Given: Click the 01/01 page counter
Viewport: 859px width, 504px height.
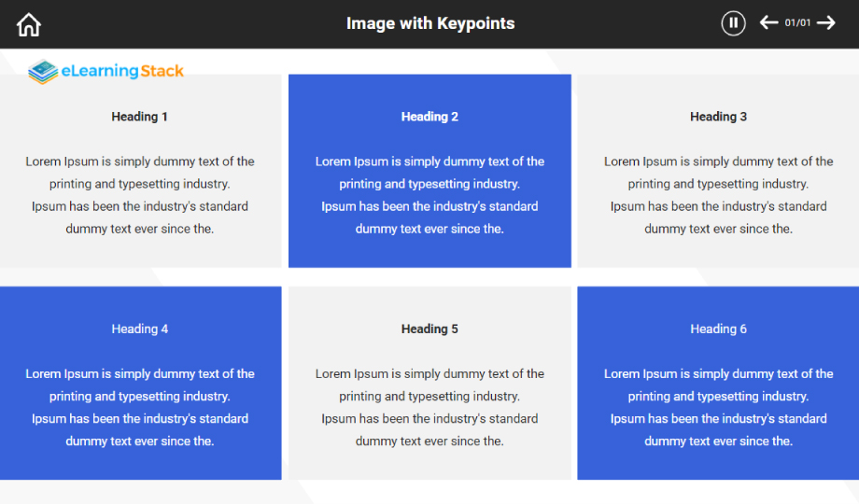Looking at the screenshot, I should pos(797,23).
